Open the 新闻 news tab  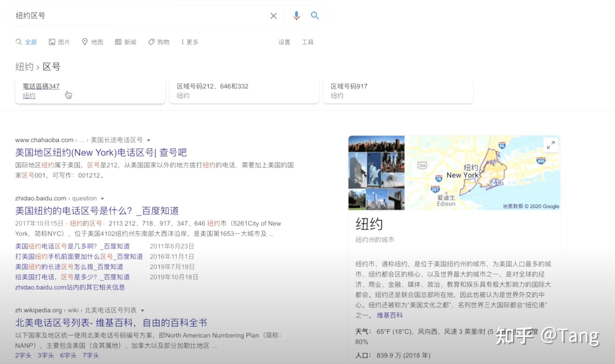click(126, 42)
